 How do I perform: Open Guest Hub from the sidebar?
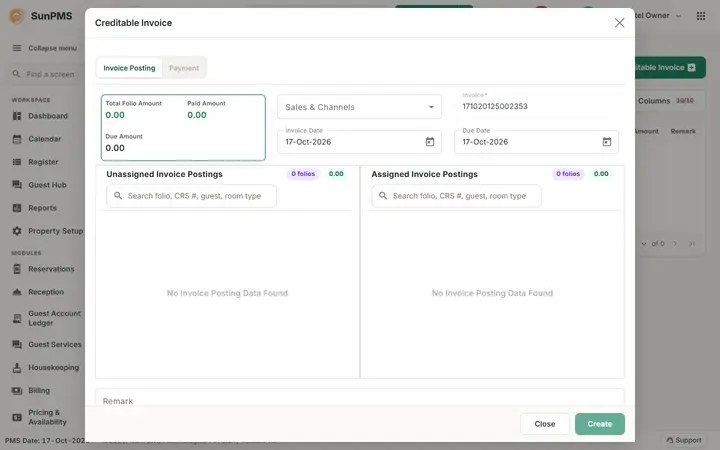47,185
